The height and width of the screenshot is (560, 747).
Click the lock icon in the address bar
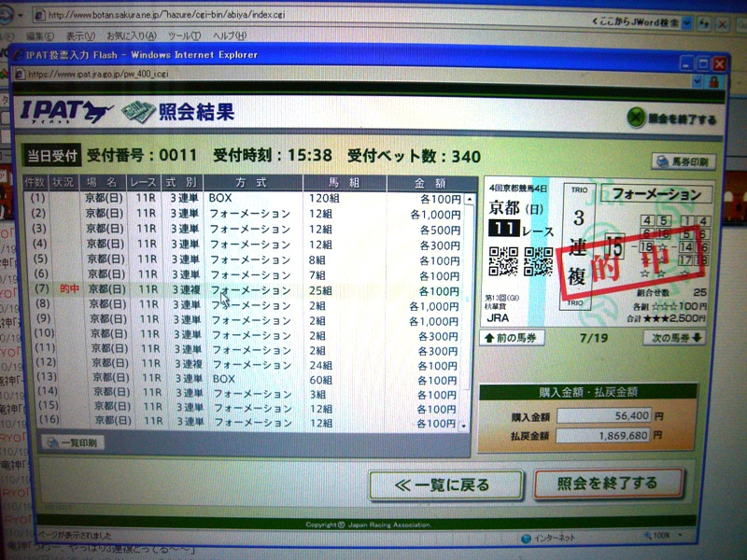[713, 82]
